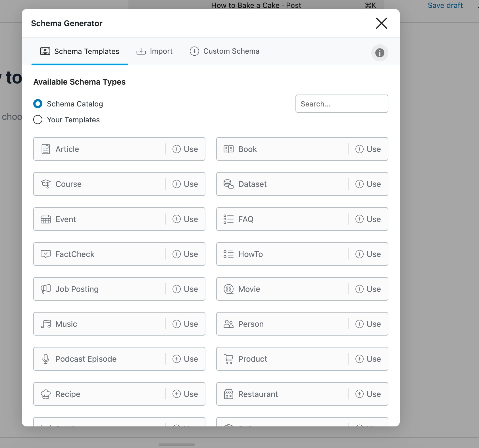Select the Your Templates radio button
Image resolution: width=479 pixels, height=448 pixels.
pos(38,120)
